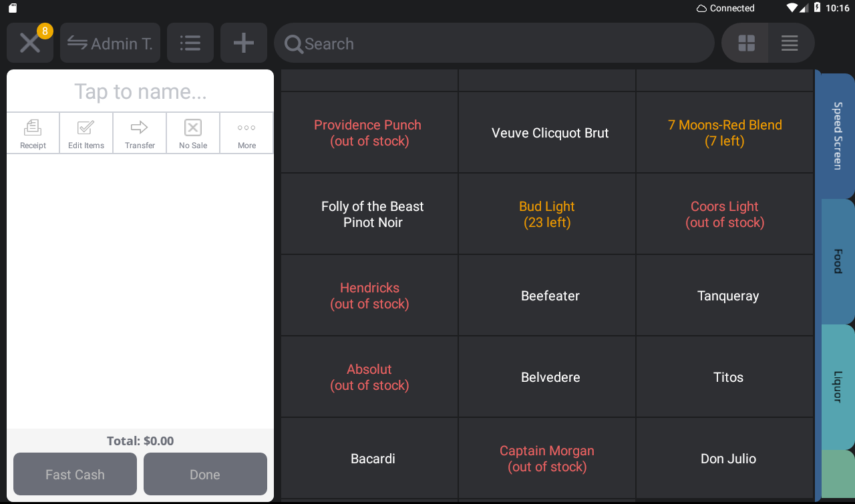Screen dimensions: 855x504
Task: Open the Food tab
Action: pos(836,261)
